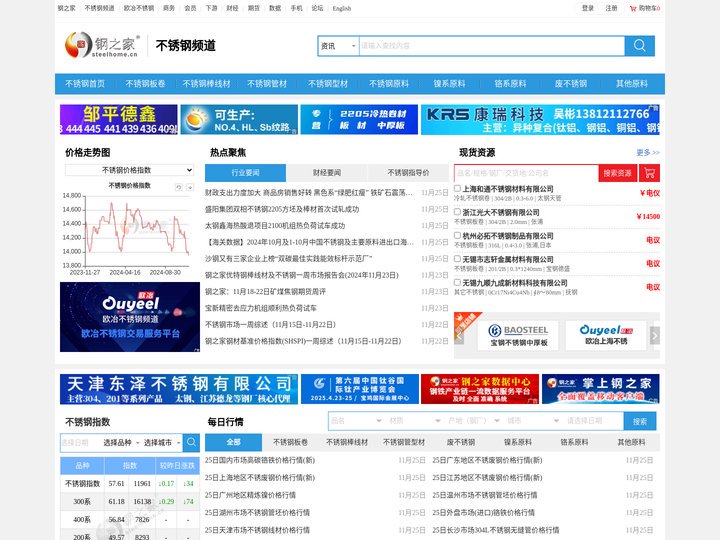Open the Ouyeel 欧冶不锈钢频道 banner
The image size is (720, 540).
coord(130,317)
